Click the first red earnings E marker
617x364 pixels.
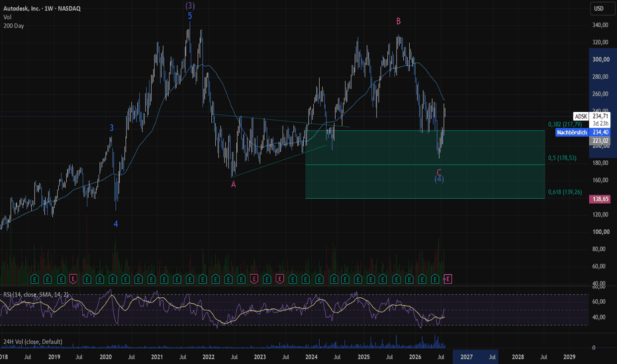pyautogui.click(x=73, y=279)
